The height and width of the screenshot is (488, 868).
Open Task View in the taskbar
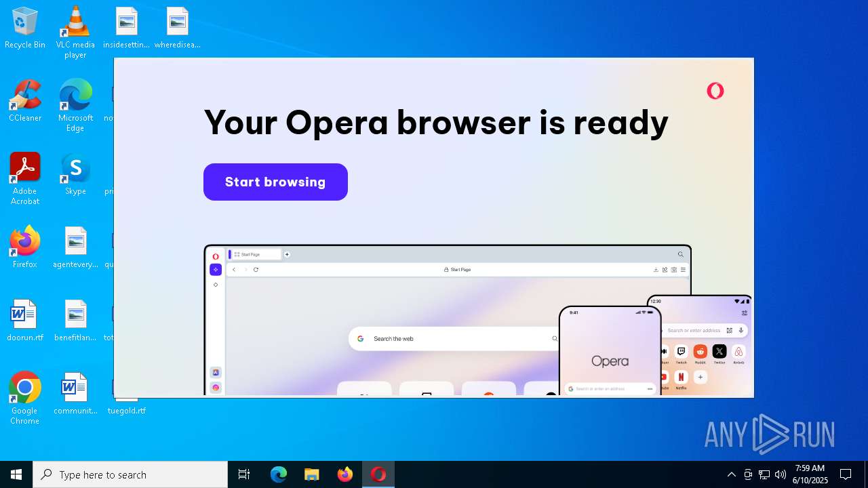[x=244, y=474]
